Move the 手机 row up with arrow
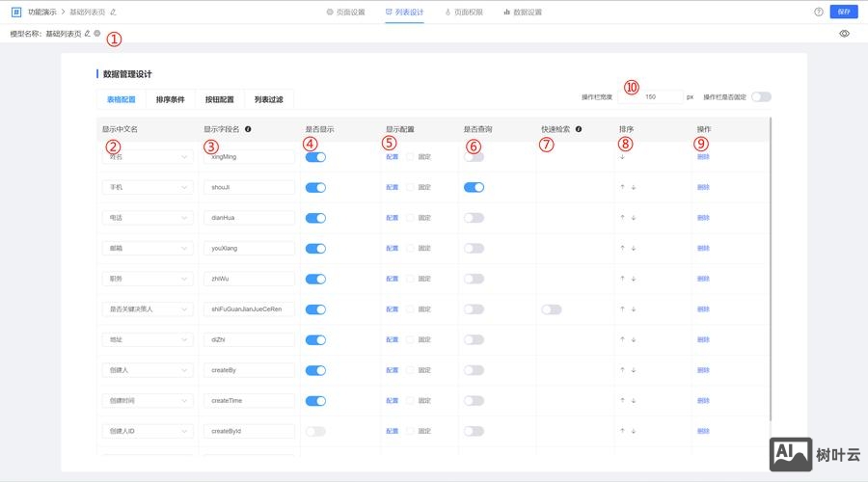 622,187
